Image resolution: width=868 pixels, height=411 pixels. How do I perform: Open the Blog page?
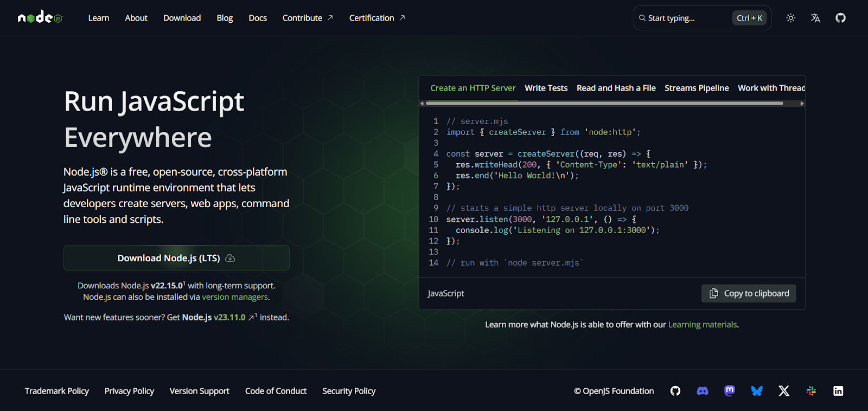pos(225,18)
